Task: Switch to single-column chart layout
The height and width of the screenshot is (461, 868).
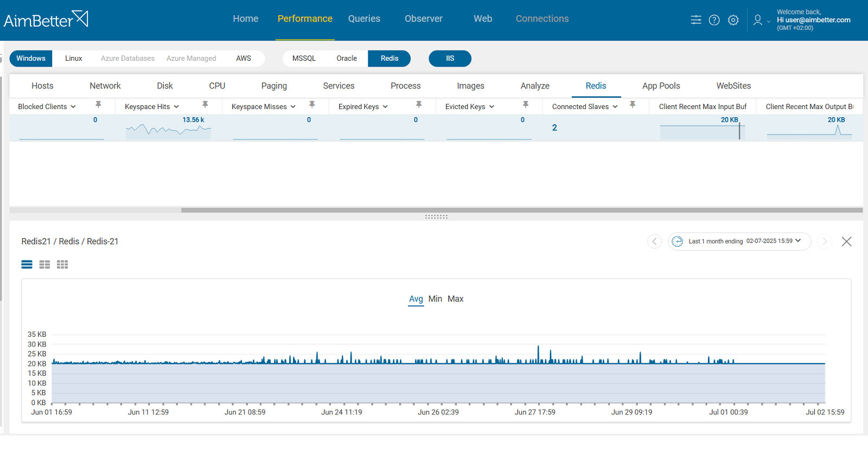Action: coord(27,265)
